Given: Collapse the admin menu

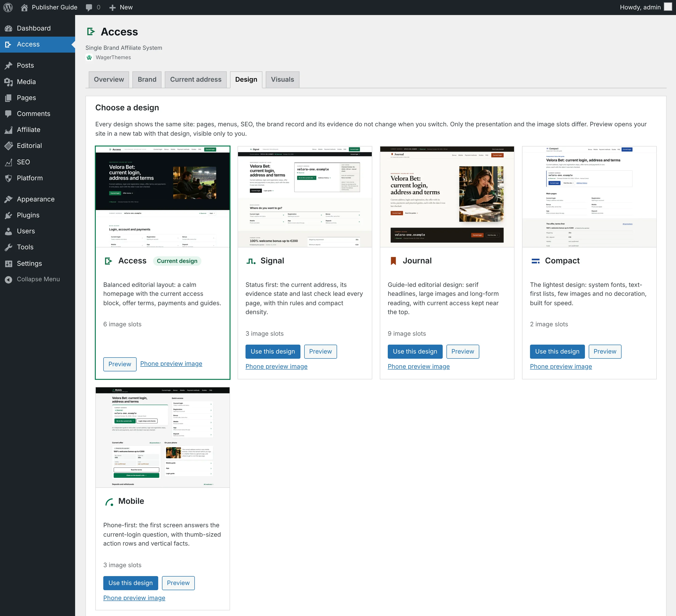Looking at the screenshot, I should [x=38, y=279].
